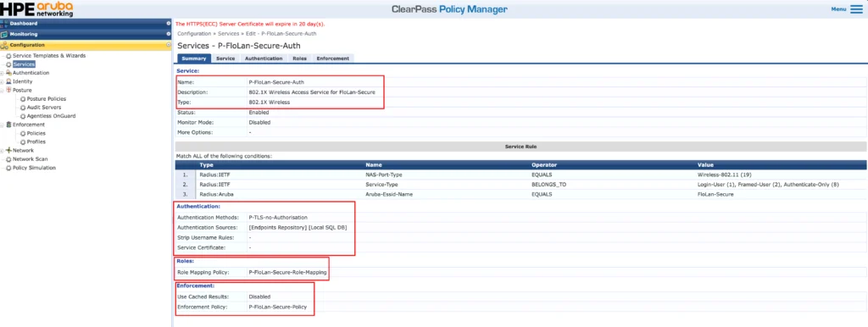Click the Roles section heading link
The image size is (868, 327).
(186, 261)
